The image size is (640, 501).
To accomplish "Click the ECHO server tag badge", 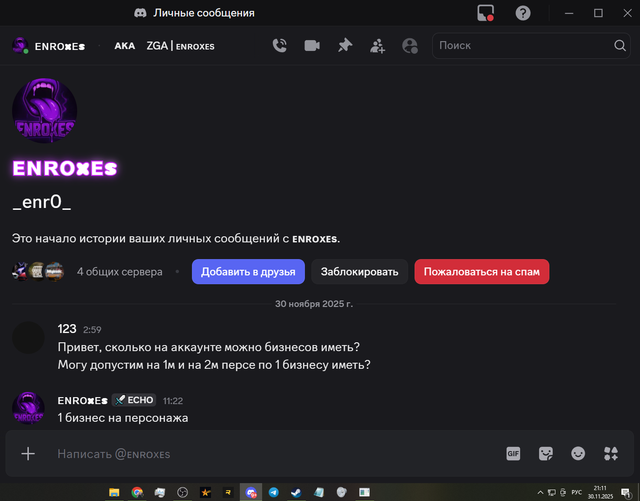I will pyautogui.click(x=134, y=400).
